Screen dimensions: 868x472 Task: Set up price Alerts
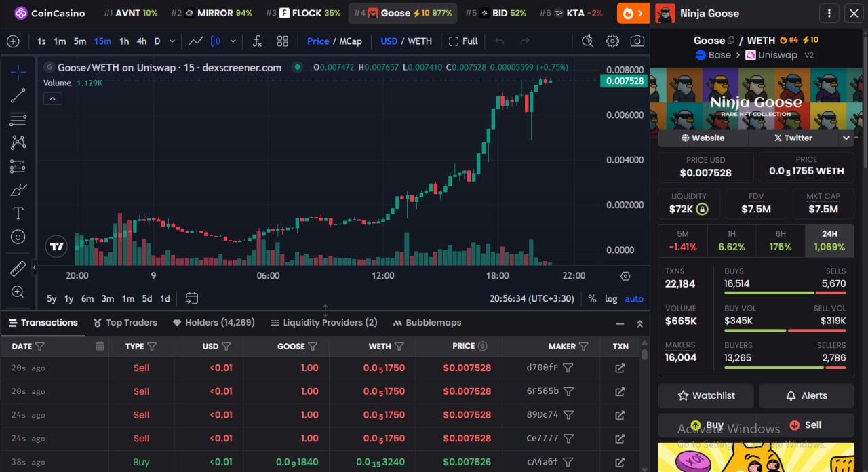[806, 395]
